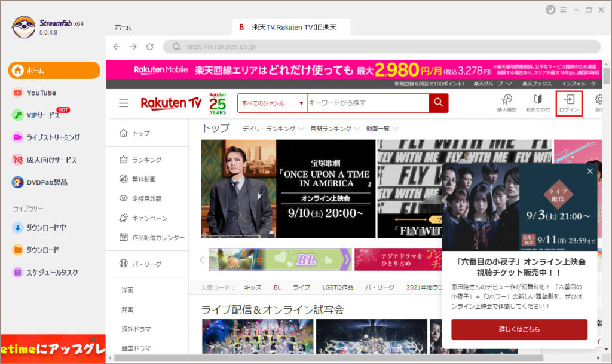Click the login icon
612x364 pixels.
tap(569, 103)
